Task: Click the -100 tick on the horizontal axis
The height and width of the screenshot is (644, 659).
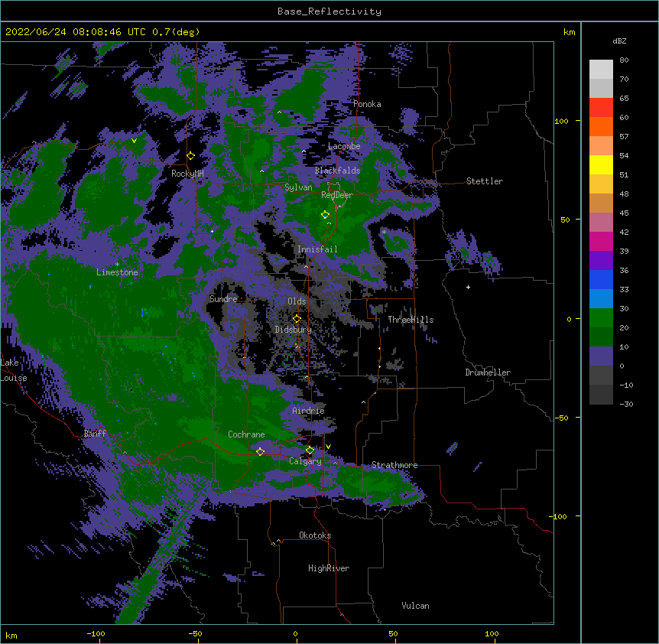Action: point(96,633)
